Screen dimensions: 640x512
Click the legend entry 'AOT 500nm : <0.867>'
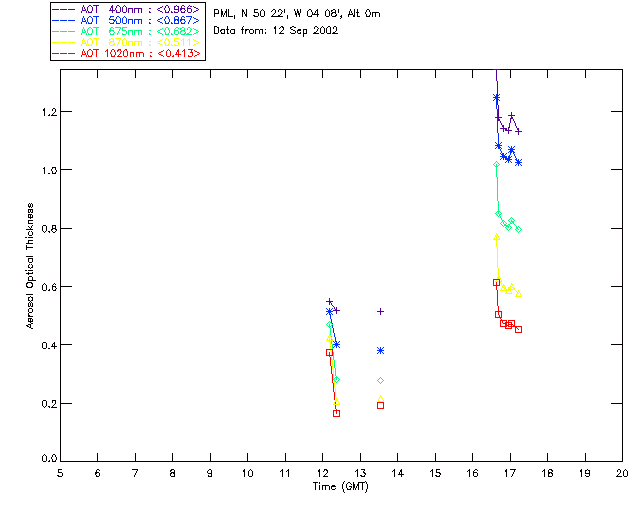coord(126,20)
